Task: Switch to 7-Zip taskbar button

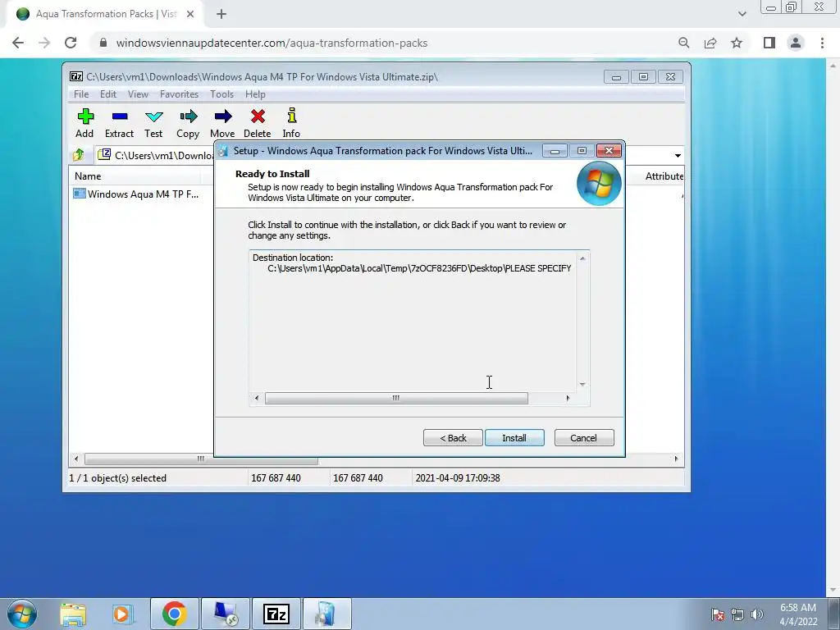Action: tap(276, 614)
